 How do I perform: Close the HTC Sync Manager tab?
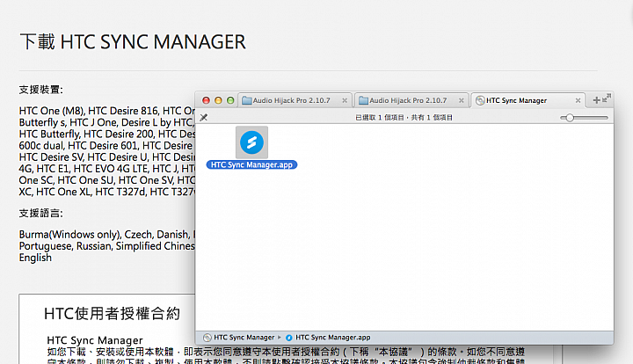pyautogui.click(x=578, y=100)
